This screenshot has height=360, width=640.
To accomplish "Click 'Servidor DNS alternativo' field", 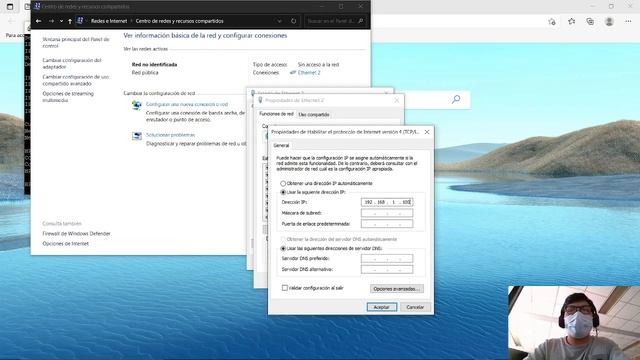I will (x=387, y=269).
